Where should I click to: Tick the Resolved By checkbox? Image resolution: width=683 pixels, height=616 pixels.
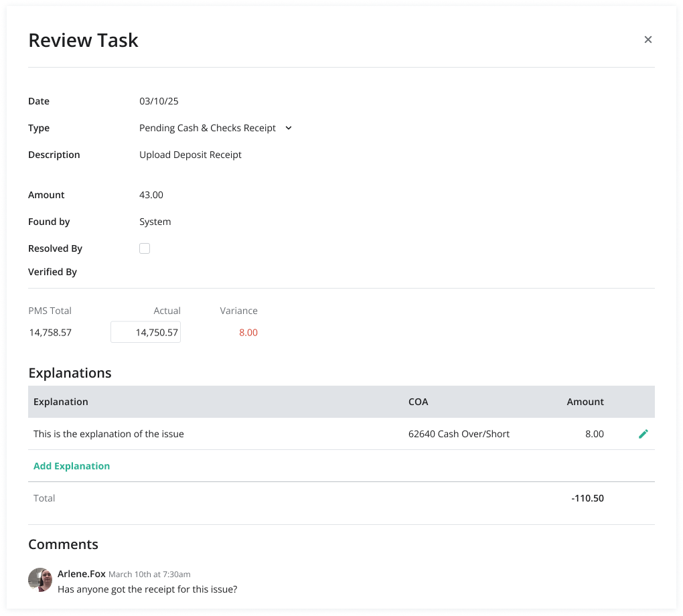point(145,248)
